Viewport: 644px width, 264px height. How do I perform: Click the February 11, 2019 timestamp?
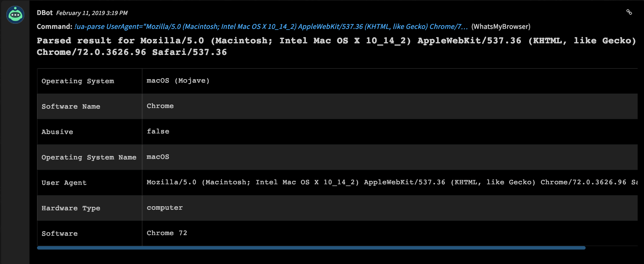92,13
